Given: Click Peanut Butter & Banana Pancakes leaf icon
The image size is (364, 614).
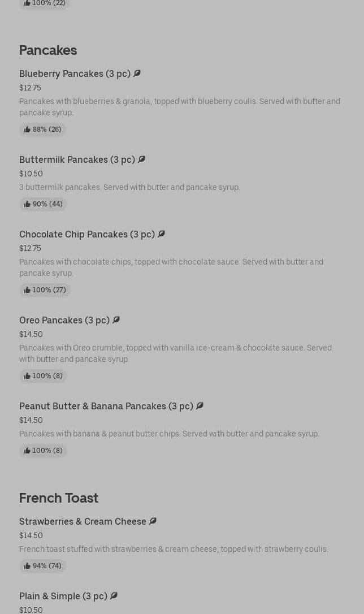Looking at the screenshot, I should 200,406.
